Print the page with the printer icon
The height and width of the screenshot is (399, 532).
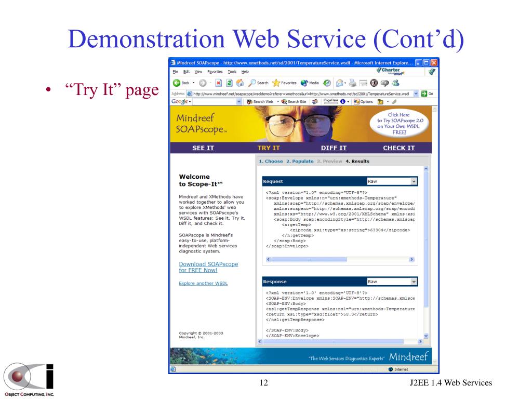pyautogui.click(x=353, y=83)
